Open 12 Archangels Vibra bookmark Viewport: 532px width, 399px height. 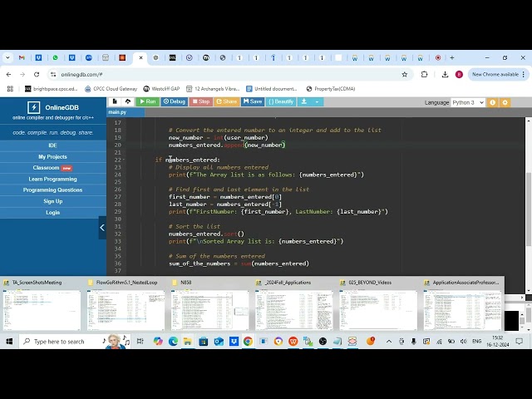pyautogui.click(x=213, y=89)
